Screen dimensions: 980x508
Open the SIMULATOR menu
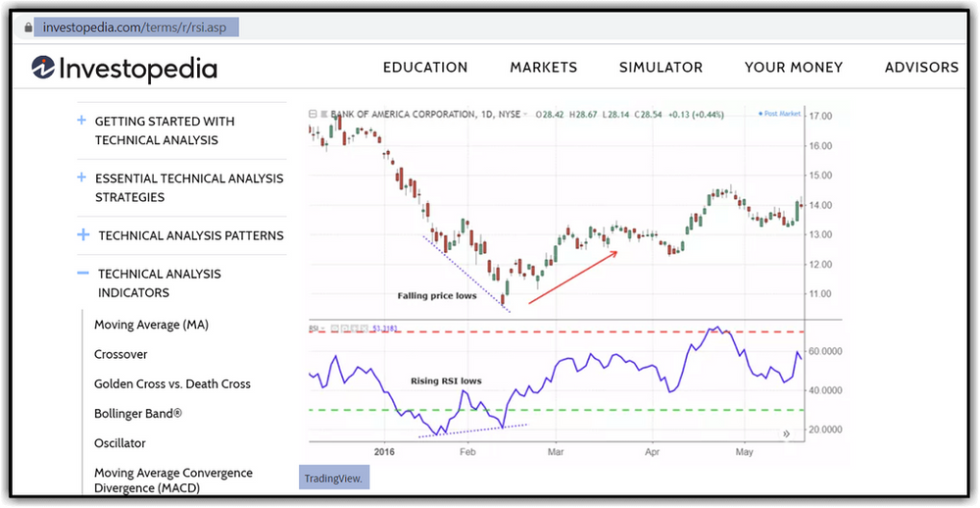coord(661,68)
